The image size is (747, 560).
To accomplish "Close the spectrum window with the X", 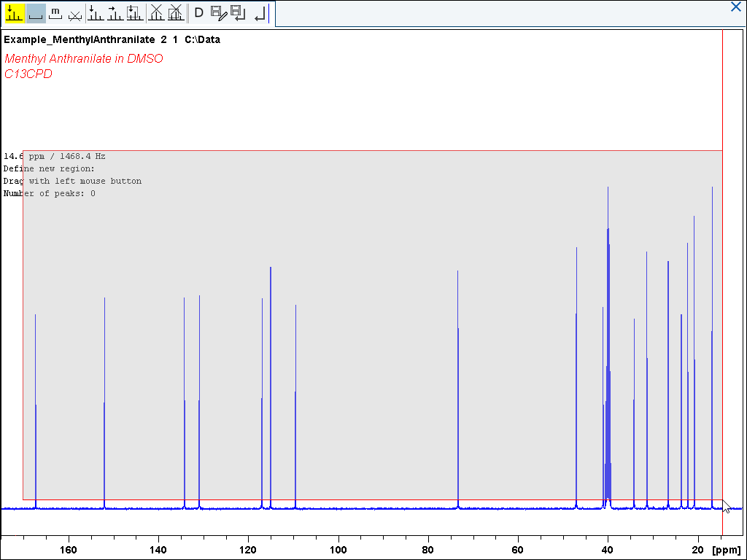I will pyautogui.click(x=736, y=7).
